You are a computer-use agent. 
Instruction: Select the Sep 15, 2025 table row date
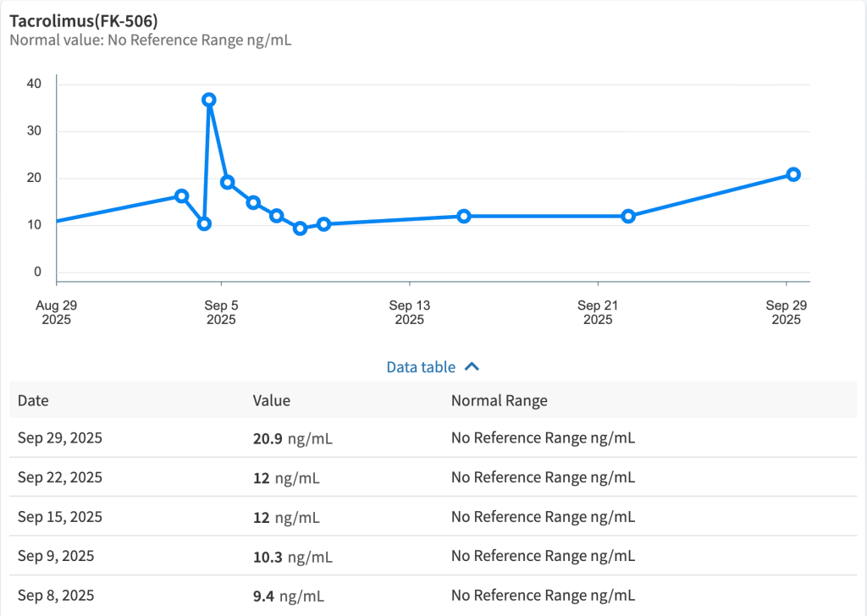pos(60,517)
